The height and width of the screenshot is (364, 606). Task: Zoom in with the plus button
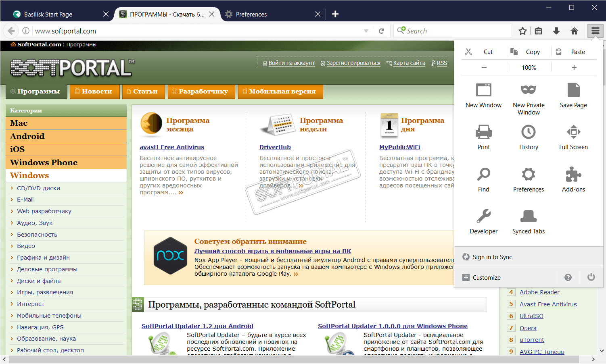574,68
